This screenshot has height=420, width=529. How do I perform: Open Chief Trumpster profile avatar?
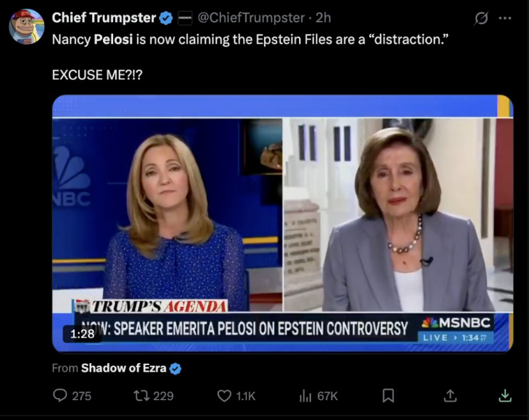click(26, 27)
